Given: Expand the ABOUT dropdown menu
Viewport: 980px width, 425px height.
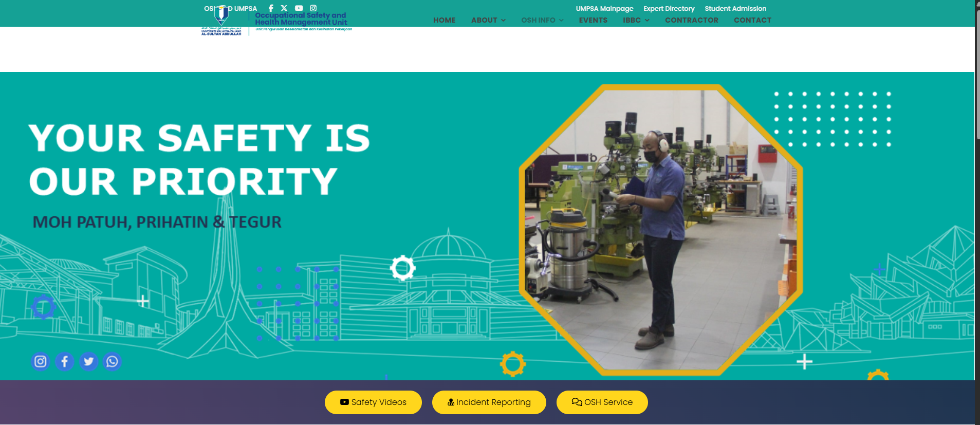Looking at the screenshot, I should tap(488, 20).
